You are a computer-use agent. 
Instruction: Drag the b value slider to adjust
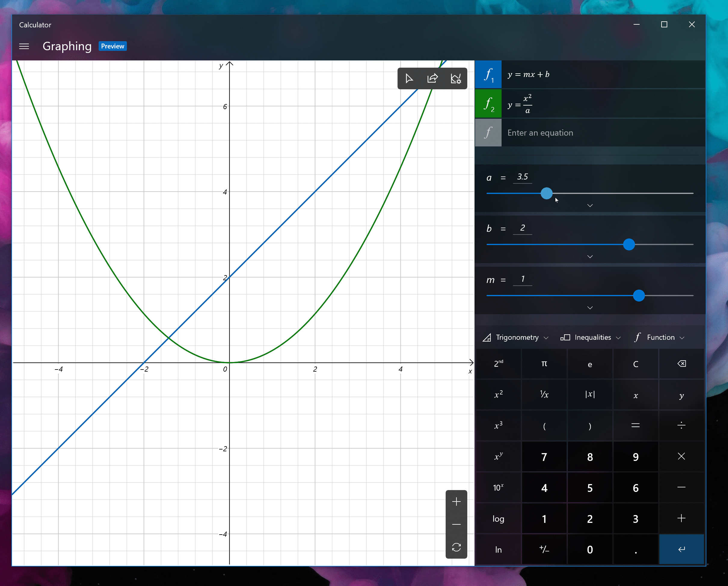pyautogui.click(x=628, y=244)
